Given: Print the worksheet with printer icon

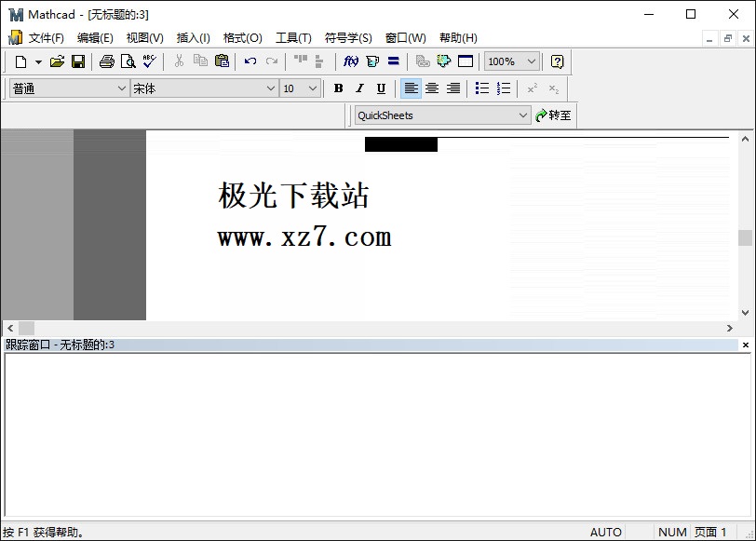Looking at the screenshot, I should tap(106, 61).
